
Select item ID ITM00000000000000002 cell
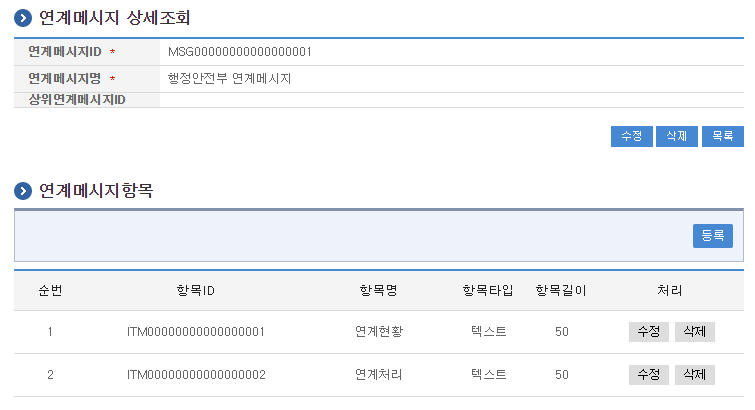pos(196,375)
